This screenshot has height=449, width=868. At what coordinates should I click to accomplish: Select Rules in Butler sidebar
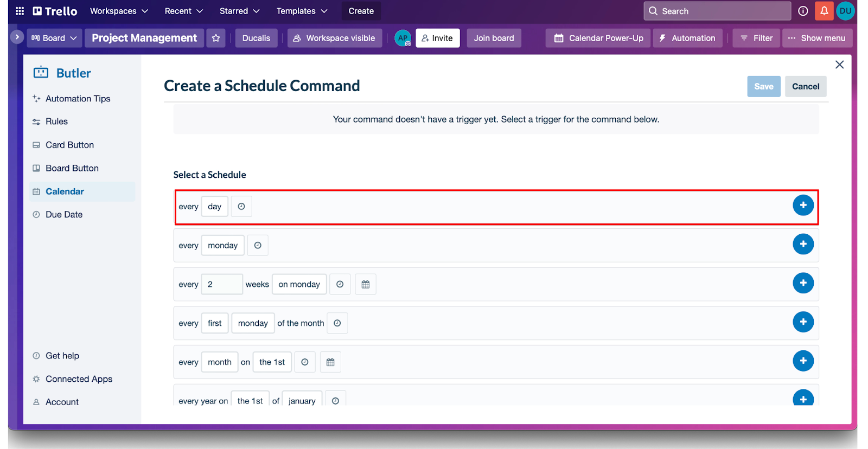pos(56,121)
